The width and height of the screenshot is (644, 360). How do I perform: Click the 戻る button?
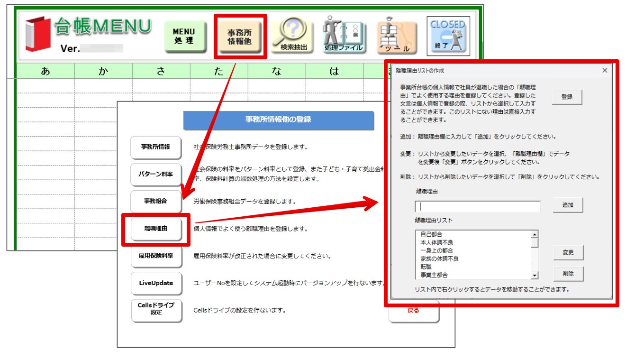point(413,311)
